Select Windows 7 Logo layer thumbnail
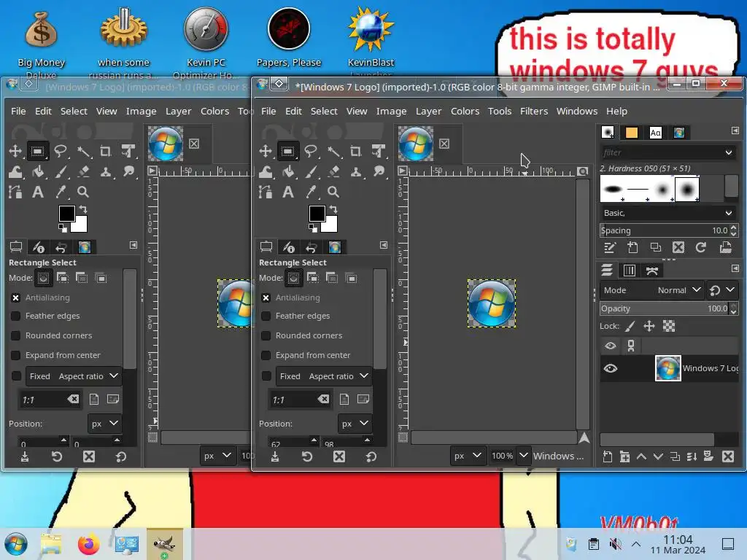The height and width of the screenshot is (560, 747). [x=667, y=368]
